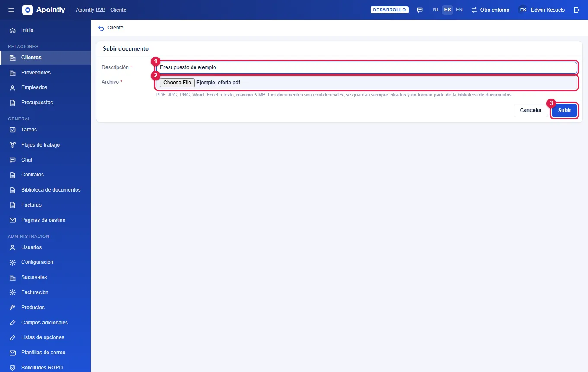Switch language to ES
The height and width of the screenshot is (372, 588).
tap(447, 10)
